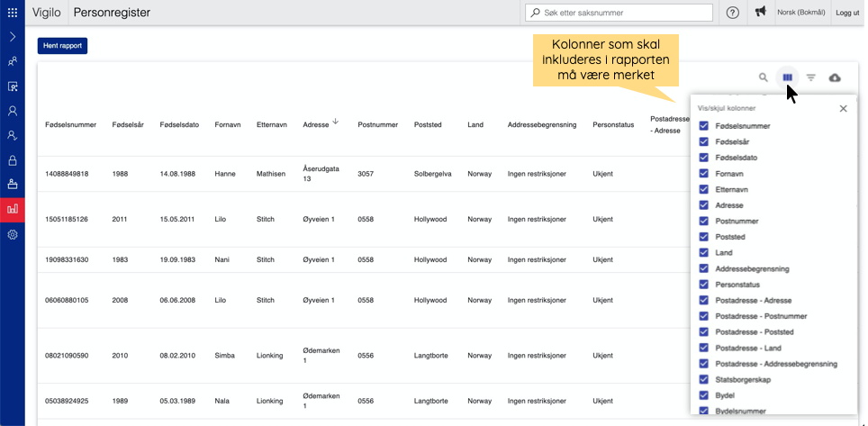Click the Logg ut link
868x426 pixels.
(x=847, y=13)
